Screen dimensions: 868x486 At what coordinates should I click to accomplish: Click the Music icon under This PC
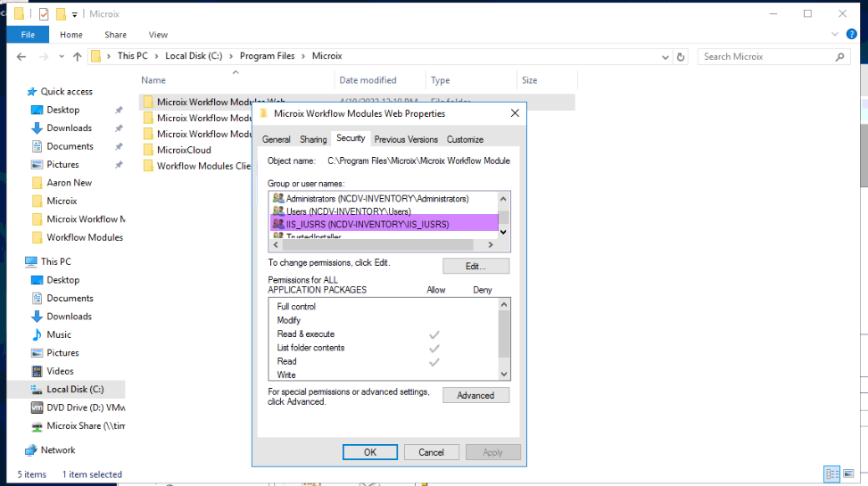37,334
